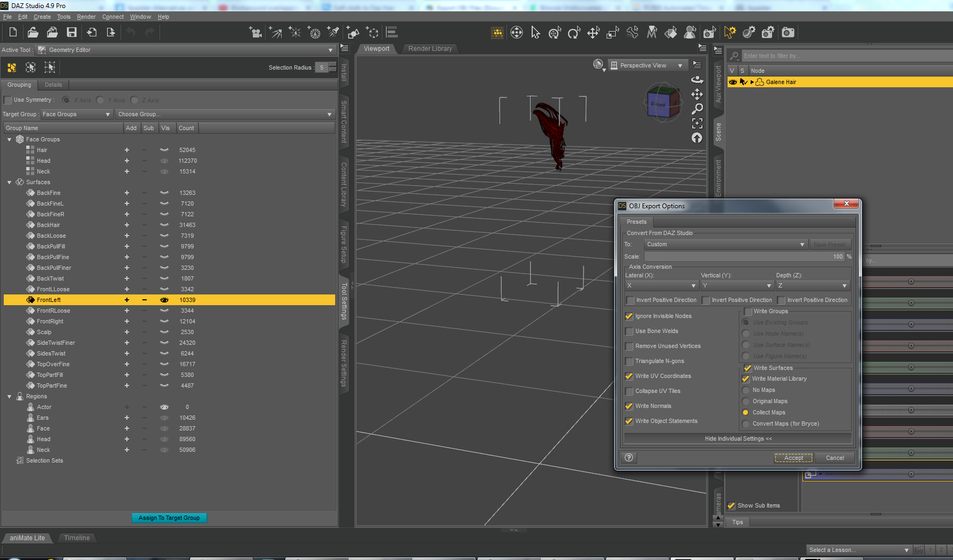Collapse the Surfaces tree group
This screenshot has height=560, width=953.
pos(9,183)
